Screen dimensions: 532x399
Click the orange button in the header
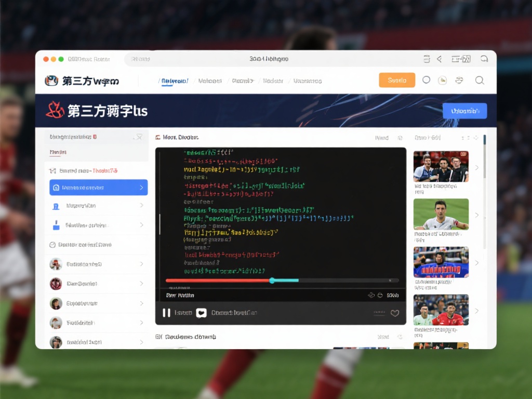[x=397, y=80]
